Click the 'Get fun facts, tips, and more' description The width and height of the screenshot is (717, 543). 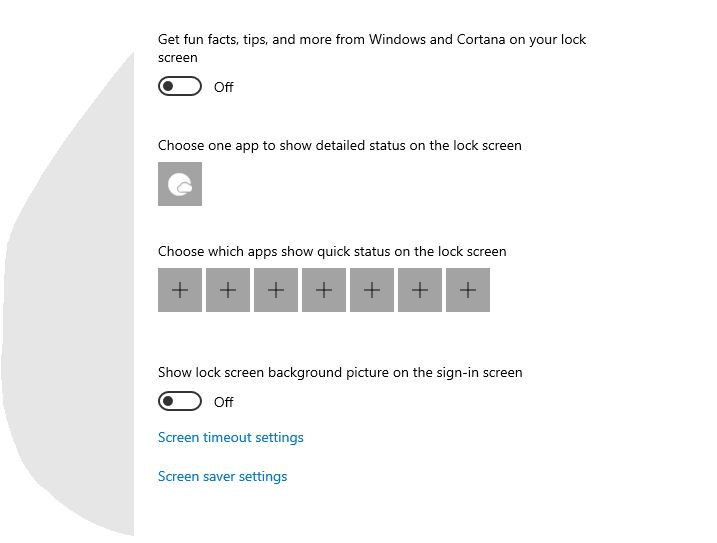(371, 40)
